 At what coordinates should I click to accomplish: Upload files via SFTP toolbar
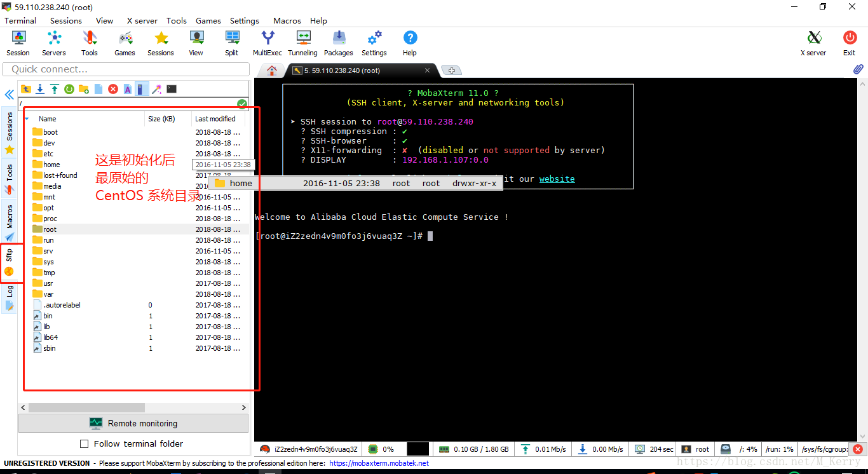[55, 89]
